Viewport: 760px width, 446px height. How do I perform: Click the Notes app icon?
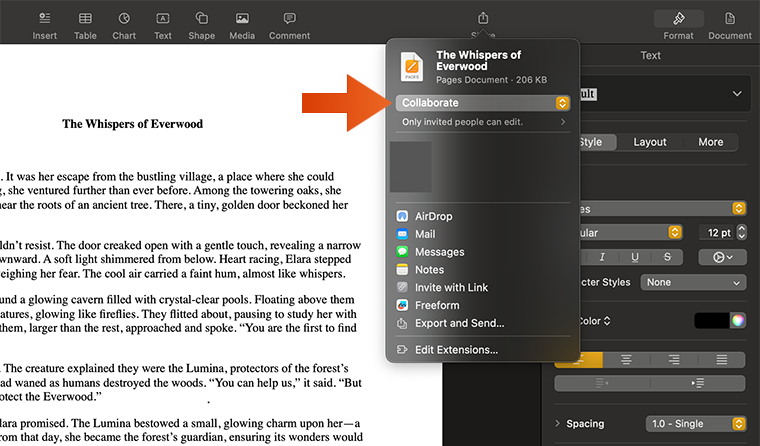[402, 270]
